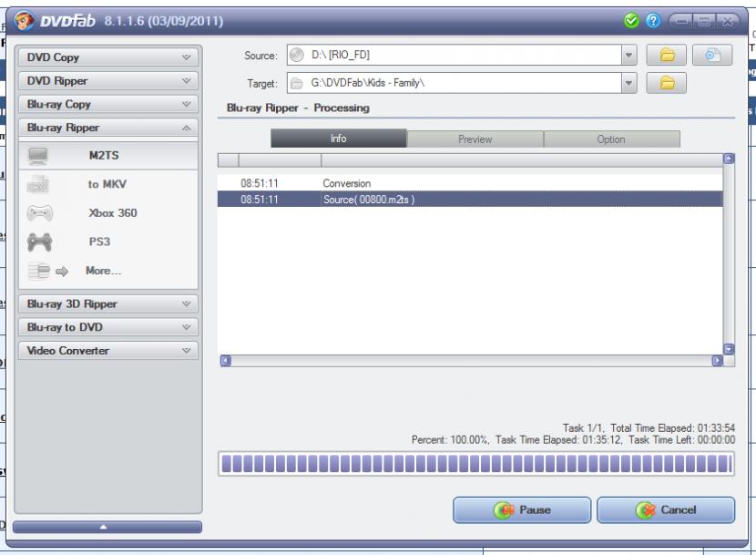Click the Blu-ray Ripper - Processing heading
The image size is (756, 555).
click(x=298, y=108)
